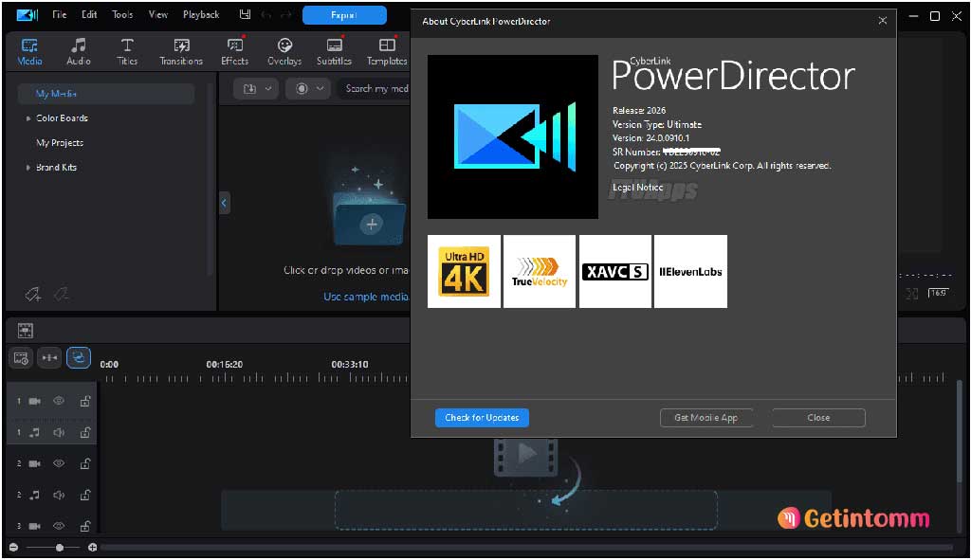Click audio track 2 music note icon
This screenshot has width=971, height=560.
point(35,495)
